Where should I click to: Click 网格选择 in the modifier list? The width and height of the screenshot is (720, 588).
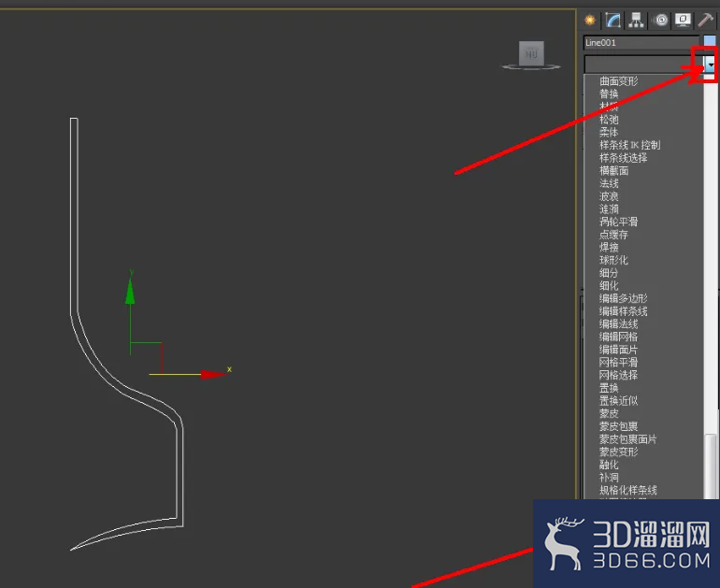(x=618, y=375)
